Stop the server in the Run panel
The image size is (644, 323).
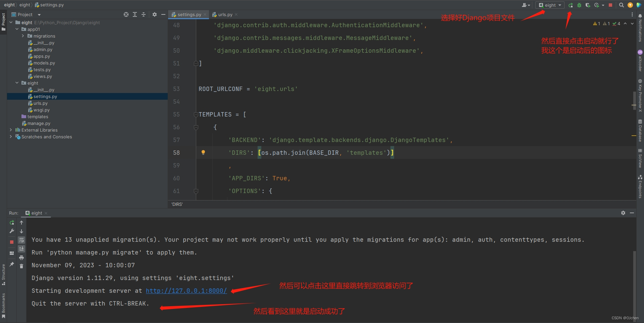pyautogui.click(x=12, y=242)
